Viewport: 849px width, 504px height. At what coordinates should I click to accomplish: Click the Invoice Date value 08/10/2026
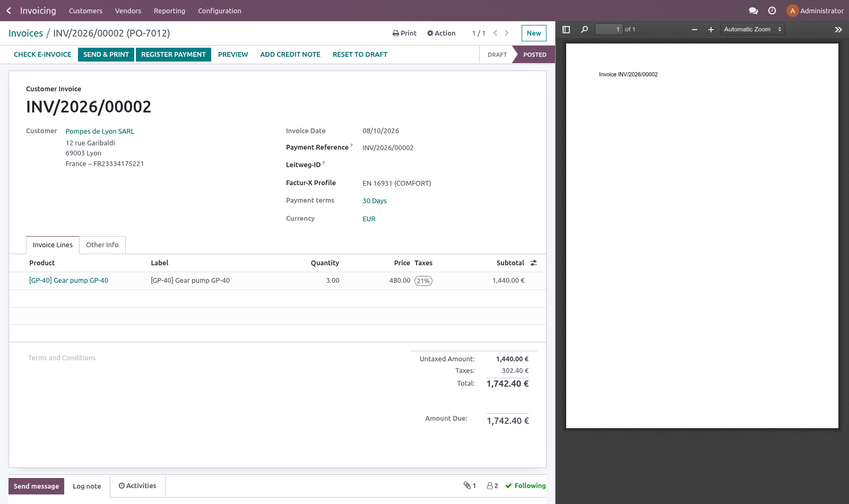[380, 131]
